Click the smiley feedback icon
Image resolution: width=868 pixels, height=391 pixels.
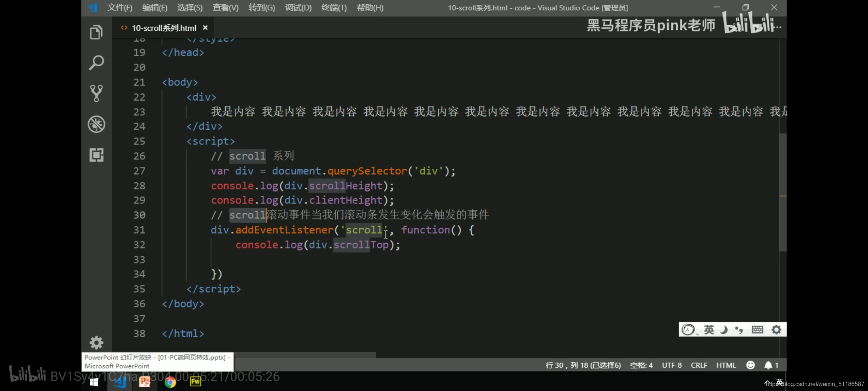[750, 365]
